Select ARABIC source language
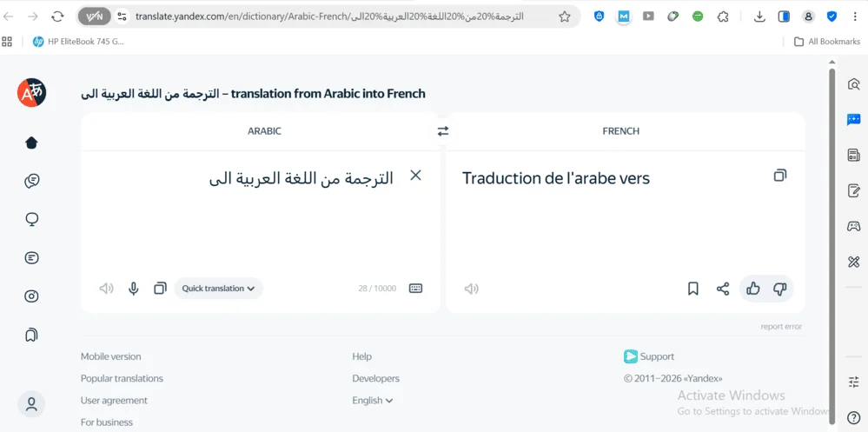The height and width of the screenshot is (432, 868). point(265,131)
